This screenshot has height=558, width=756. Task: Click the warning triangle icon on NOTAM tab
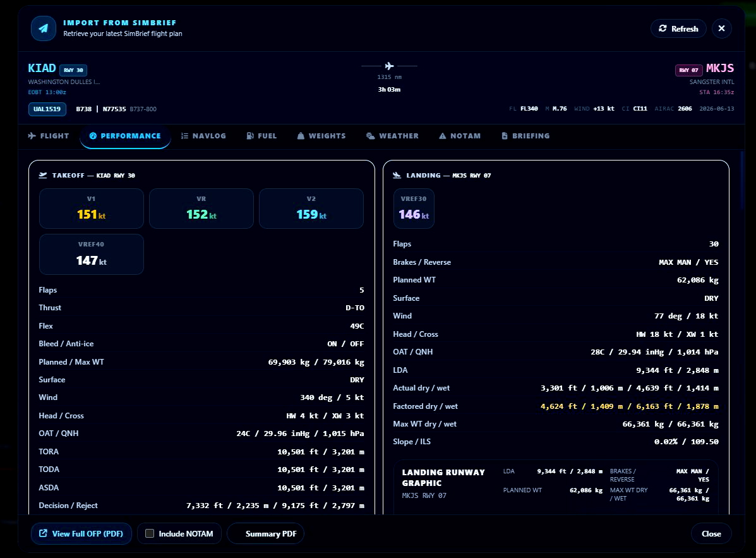click(443, 136)
